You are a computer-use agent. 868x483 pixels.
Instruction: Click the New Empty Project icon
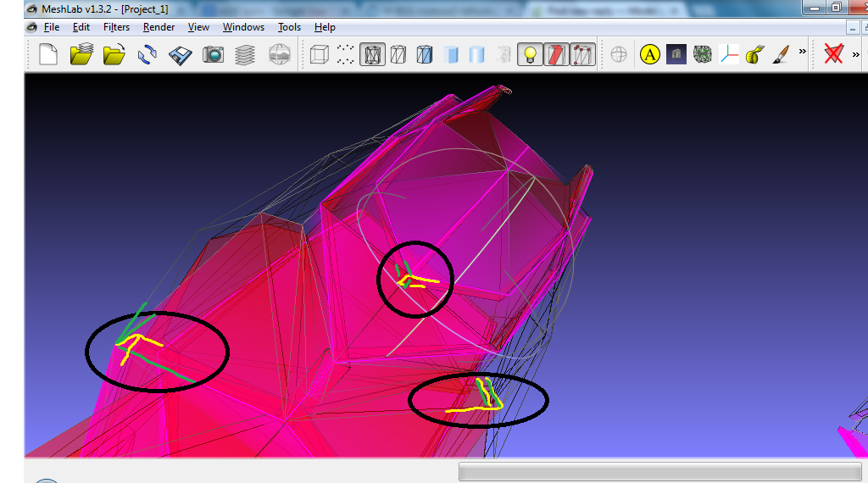tap(48, 55)
